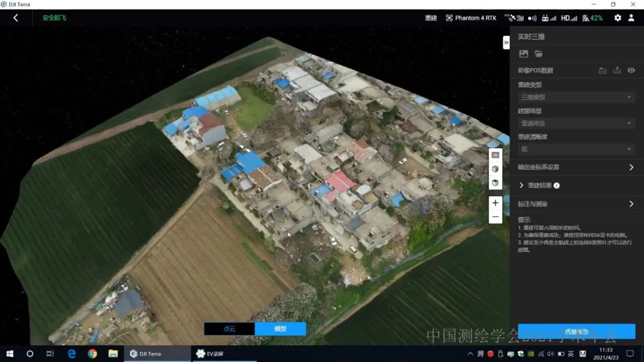644x362 pixels.
Task: Click the back arrow at top left
Action: pos(16,18)
